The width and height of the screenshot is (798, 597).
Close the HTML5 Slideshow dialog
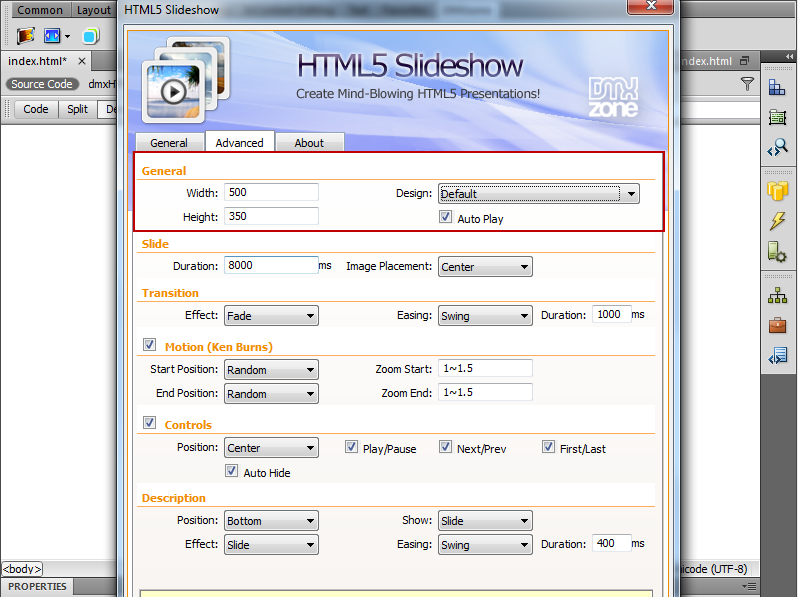650,6
